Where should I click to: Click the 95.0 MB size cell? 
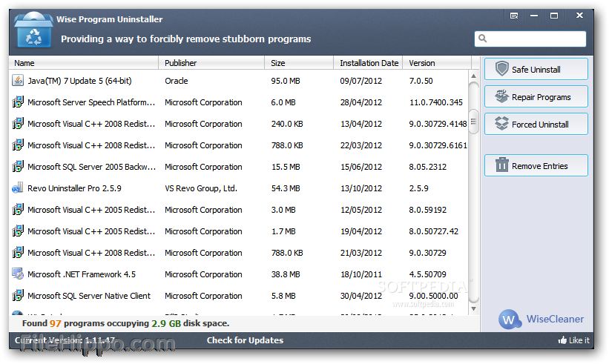coord(286,81)
